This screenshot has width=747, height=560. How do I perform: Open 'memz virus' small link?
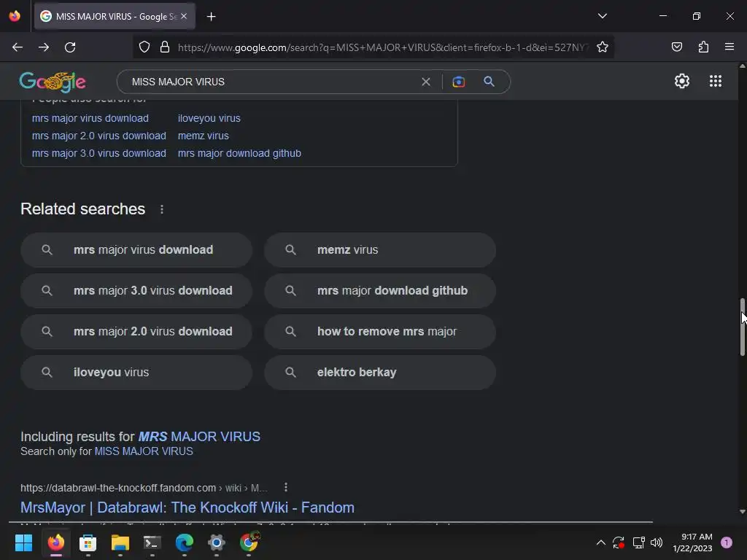(x=203, y=136)
